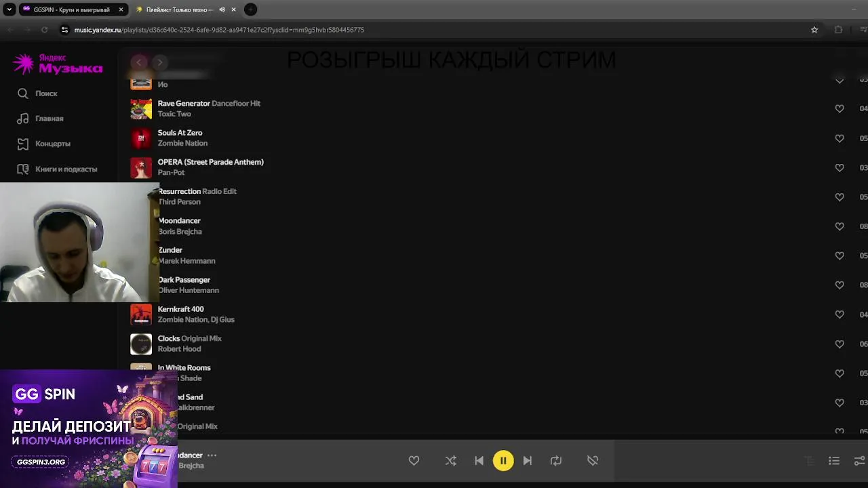
Task: Toggle repeat mode
Action: (x=556, y=460)
